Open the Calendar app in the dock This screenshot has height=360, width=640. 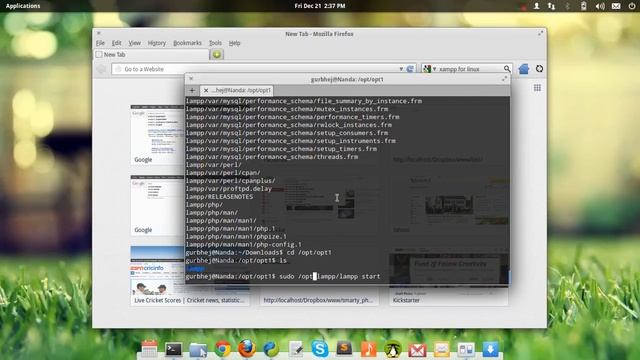click(149, 349)
